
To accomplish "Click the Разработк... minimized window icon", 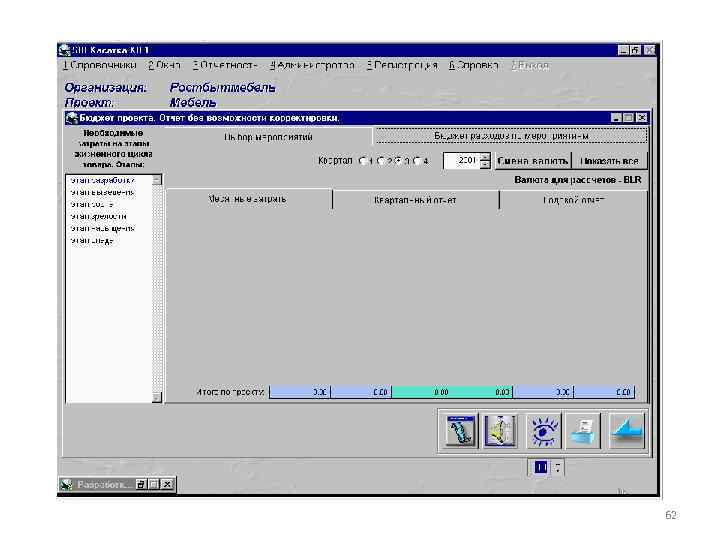I will point(67,484).
